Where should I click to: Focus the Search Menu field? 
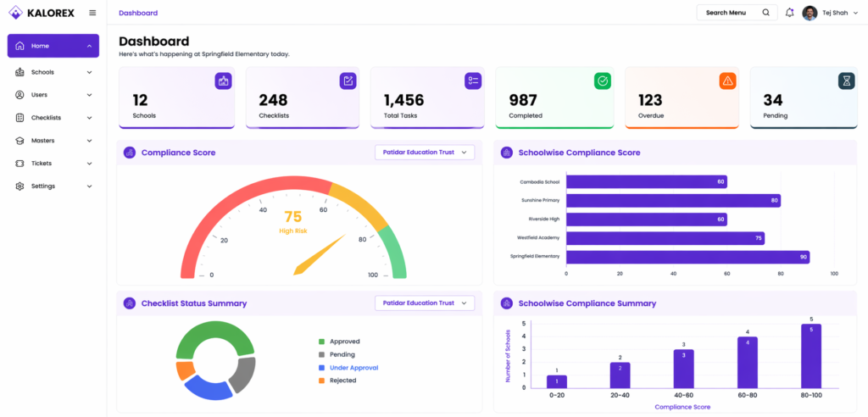pos(737,13)
